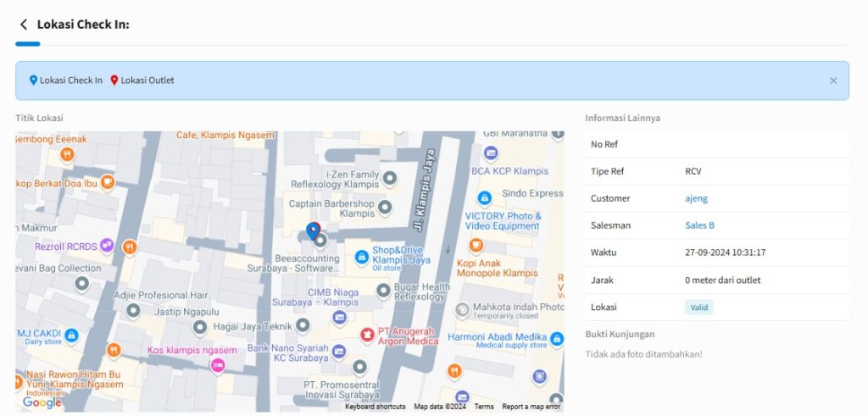Screen dimensions: 868x416
Task: Open the Captain Barbershop Klampis map pin
Action: pyautogui.click(x=384, y=208)
